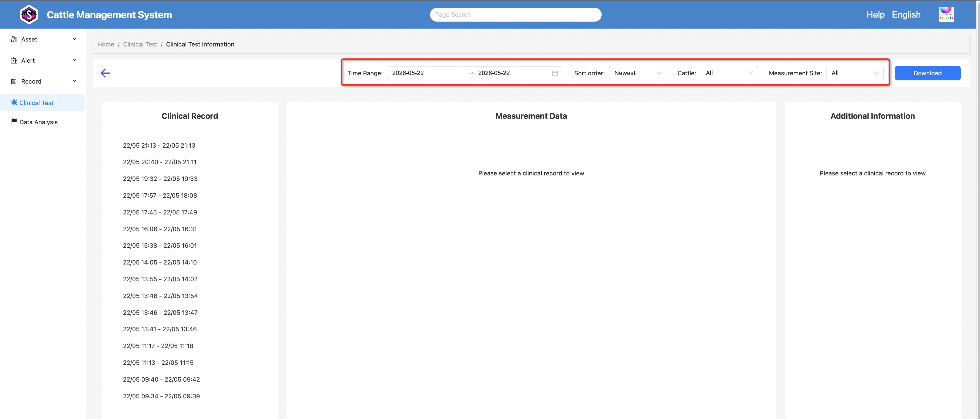Screen dimensions: 980x419
Task: Go to Home breadcrumb
Action: 106,44
